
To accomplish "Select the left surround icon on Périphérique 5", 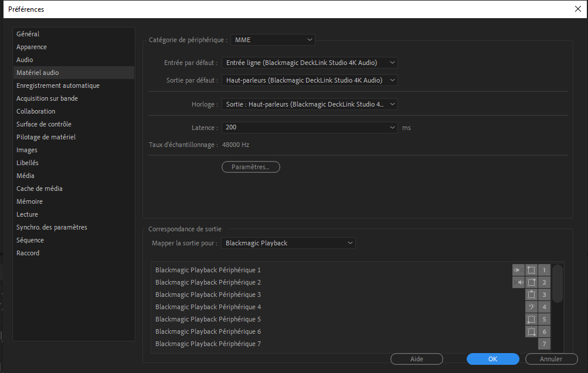I will [x=531, y=319].
